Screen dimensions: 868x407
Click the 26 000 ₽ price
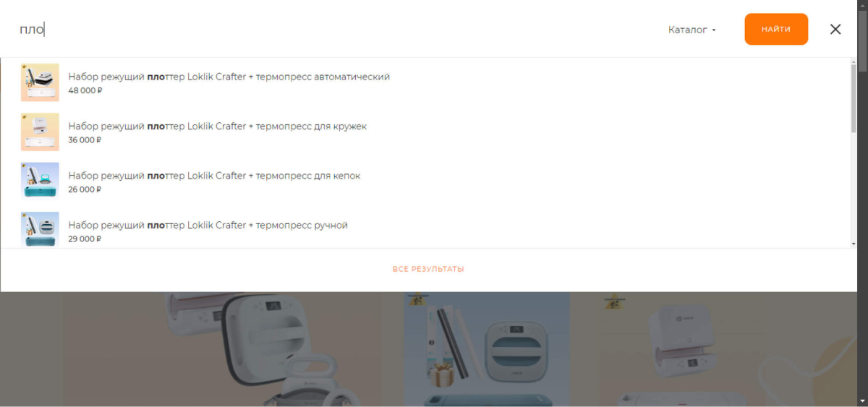pyautogui.click(x=85, y=189)
